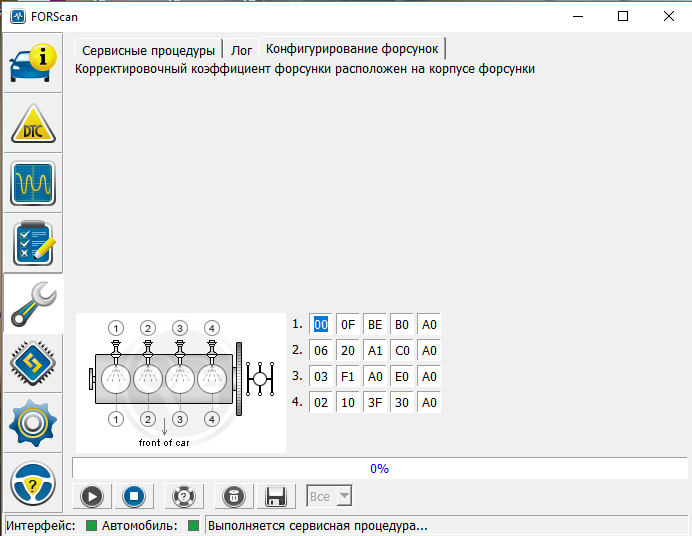Click the trash can clear button
Image resolution: width=692 pixels, height=536 pixels.
234,496
